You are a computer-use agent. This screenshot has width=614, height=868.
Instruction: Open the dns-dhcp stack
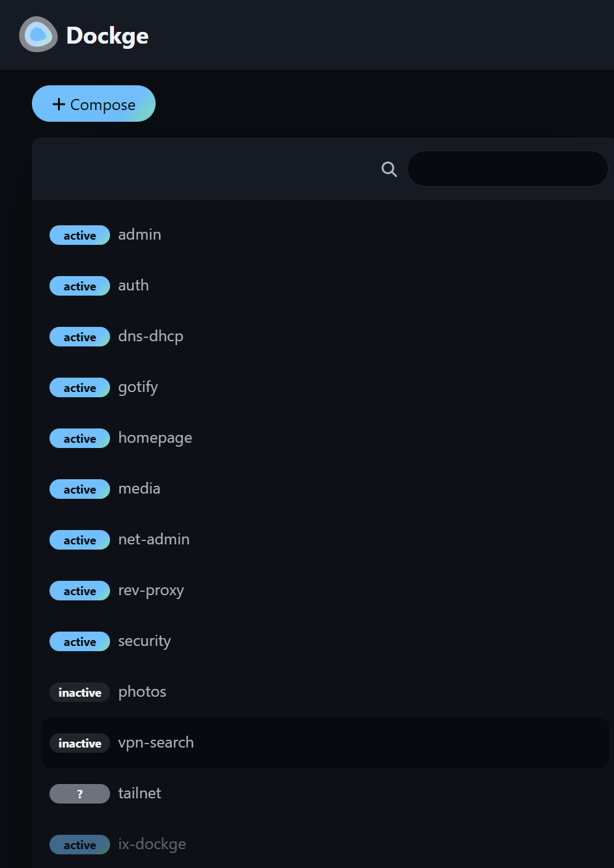click(150, 337)
